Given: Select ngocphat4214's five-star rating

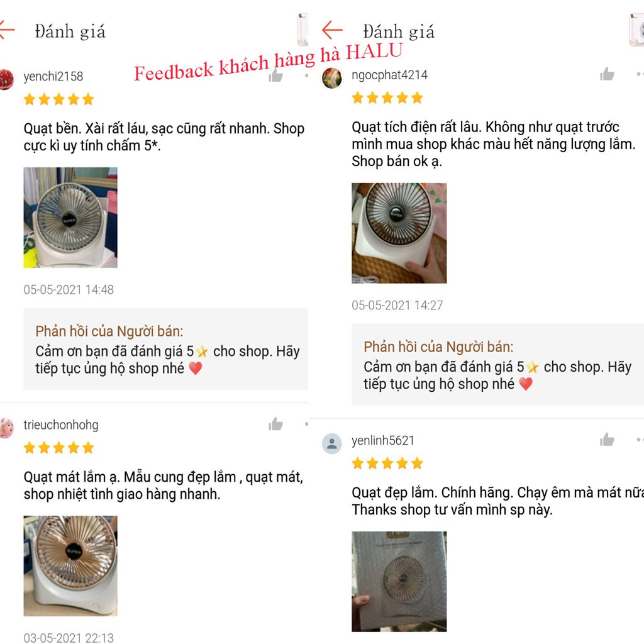Looking at the screenshot, I should pos(387,97).
